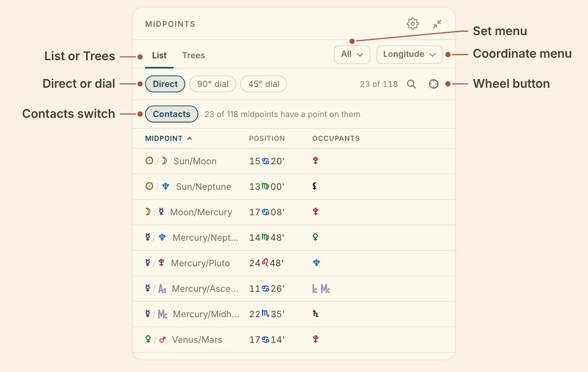
Task: Open the All set dropdown
Action: pos(352,54)
